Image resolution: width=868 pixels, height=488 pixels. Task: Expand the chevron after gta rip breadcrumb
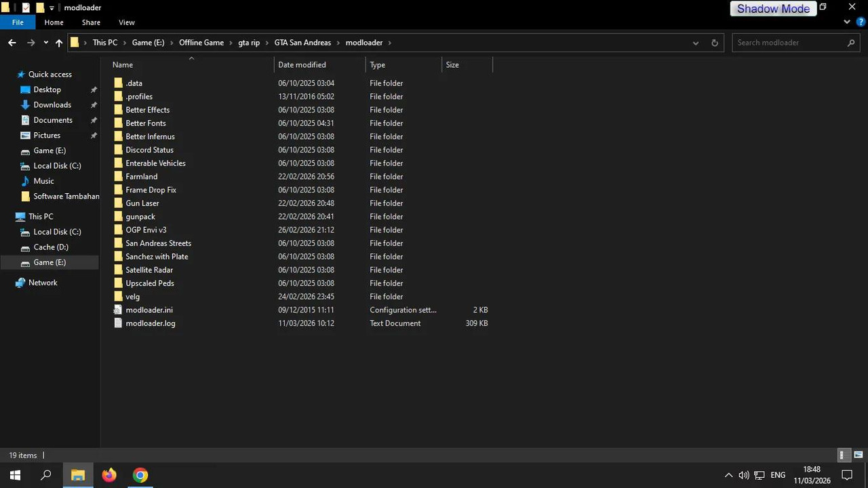[267, 43]
